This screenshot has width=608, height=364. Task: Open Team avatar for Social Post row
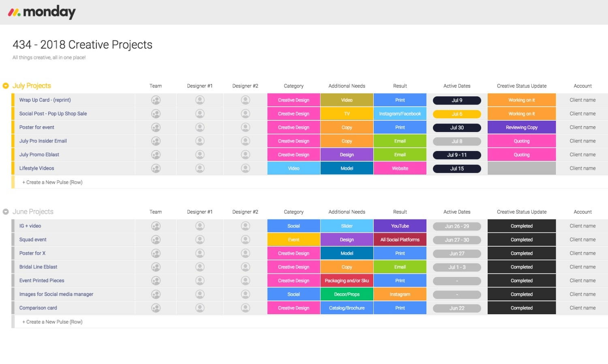click(156, 114)
